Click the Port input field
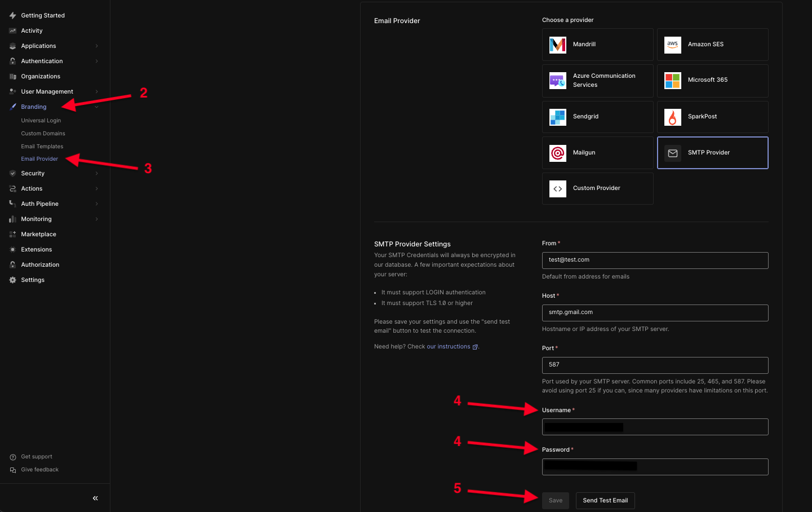The height and width of the screenshot is (512, 812). 655,365
